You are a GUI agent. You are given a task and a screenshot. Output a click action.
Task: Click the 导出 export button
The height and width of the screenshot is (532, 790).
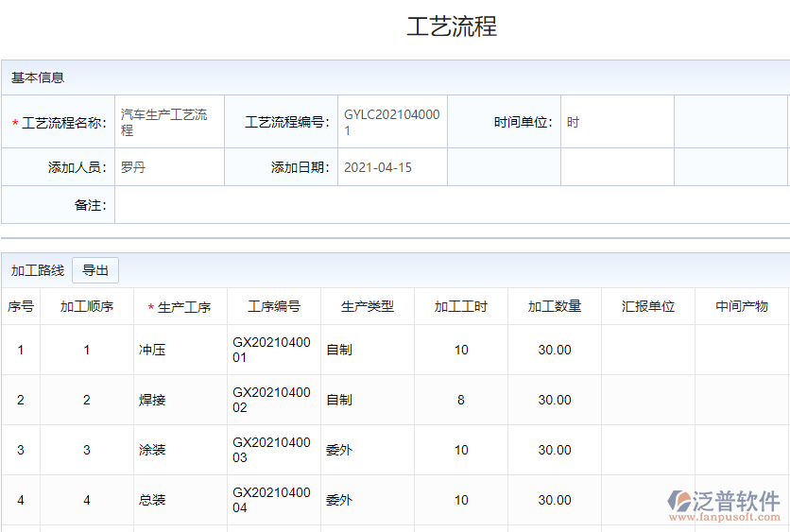click(95, 271)
